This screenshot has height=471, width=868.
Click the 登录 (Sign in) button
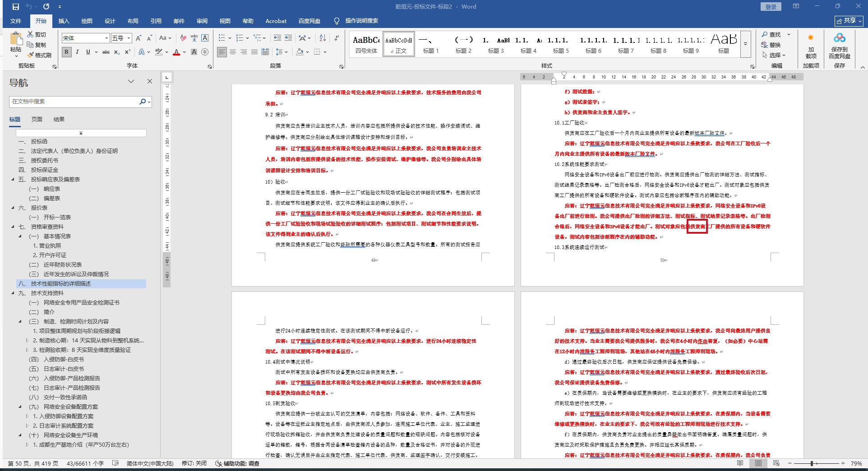(771, 7)
